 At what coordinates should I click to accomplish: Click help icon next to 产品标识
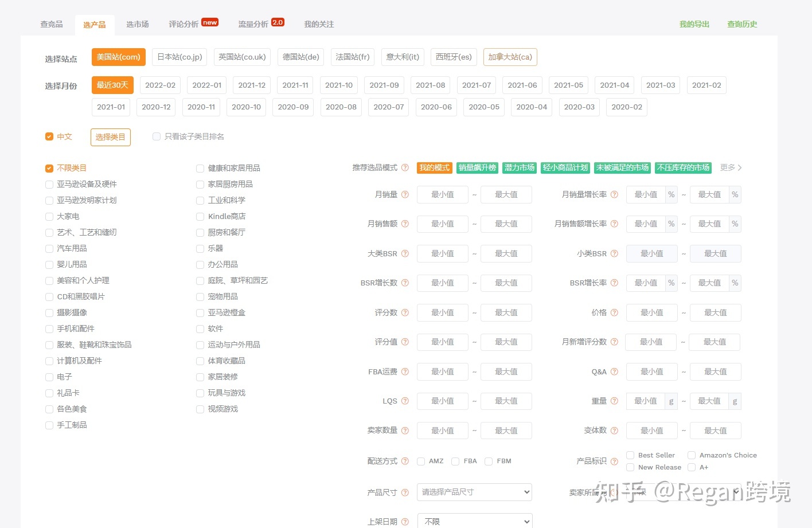614,461
